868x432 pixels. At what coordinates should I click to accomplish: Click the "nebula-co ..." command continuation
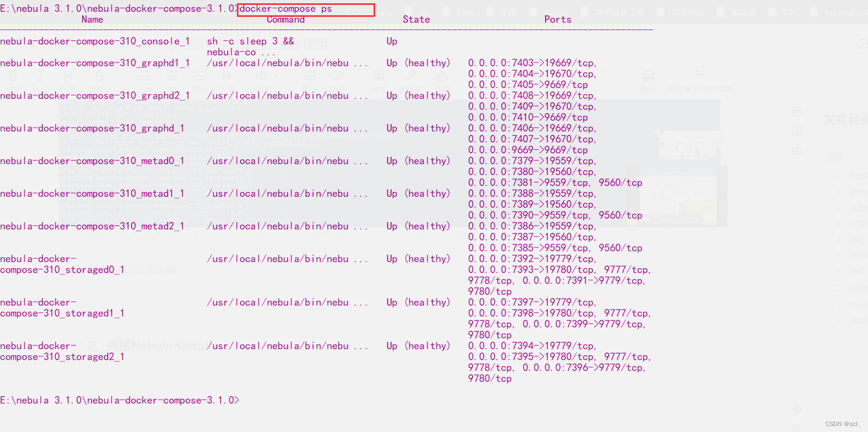tap(241, 52)
